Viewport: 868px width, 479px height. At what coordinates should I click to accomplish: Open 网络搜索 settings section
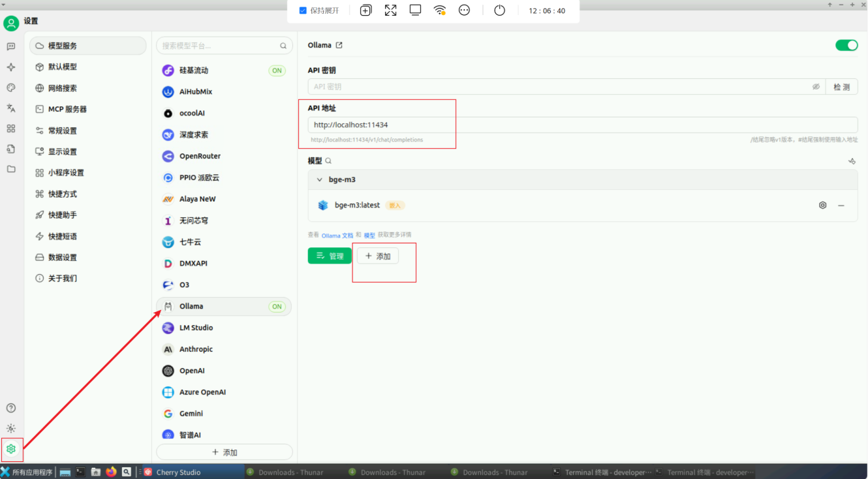click(87, 88)
